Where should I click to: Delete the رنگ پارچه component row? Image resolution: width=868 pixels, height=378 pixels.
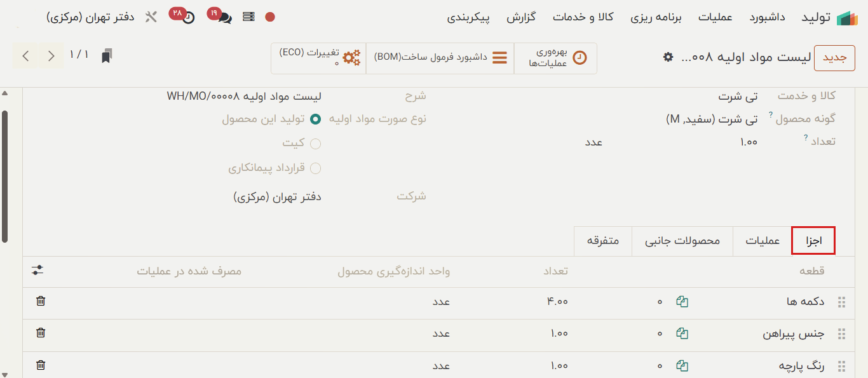point(41,365)
